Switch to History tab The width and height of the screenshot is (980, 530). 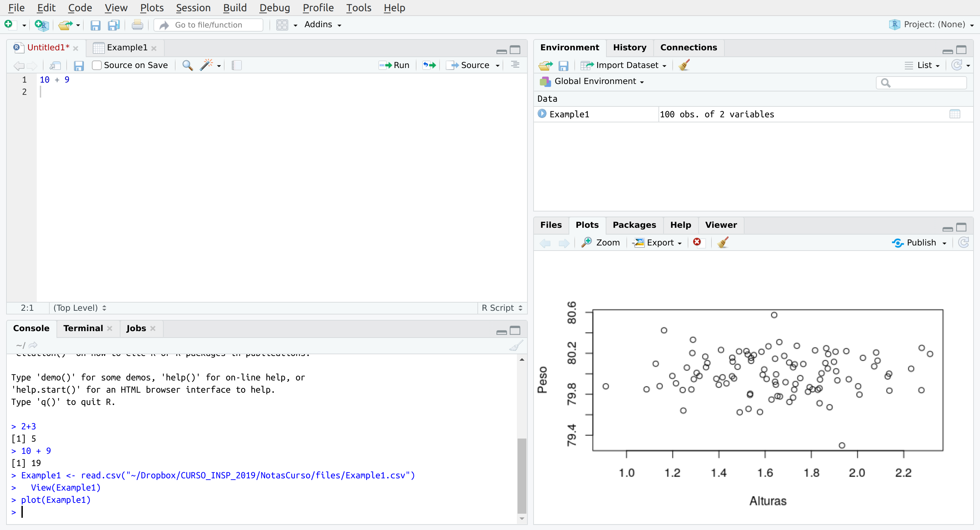pyautogui.click(x=630, y=48)
